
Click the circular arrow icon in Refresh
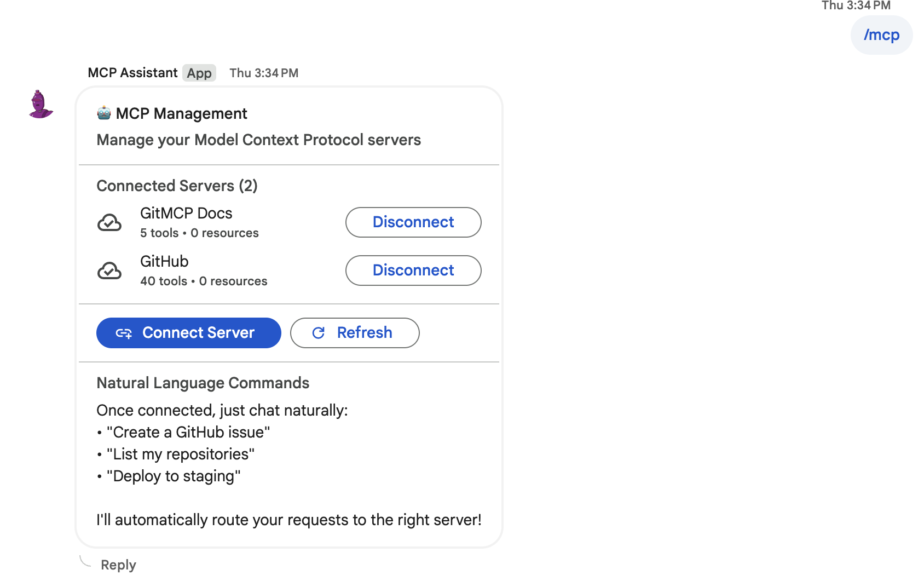click(x=319, y=333)
